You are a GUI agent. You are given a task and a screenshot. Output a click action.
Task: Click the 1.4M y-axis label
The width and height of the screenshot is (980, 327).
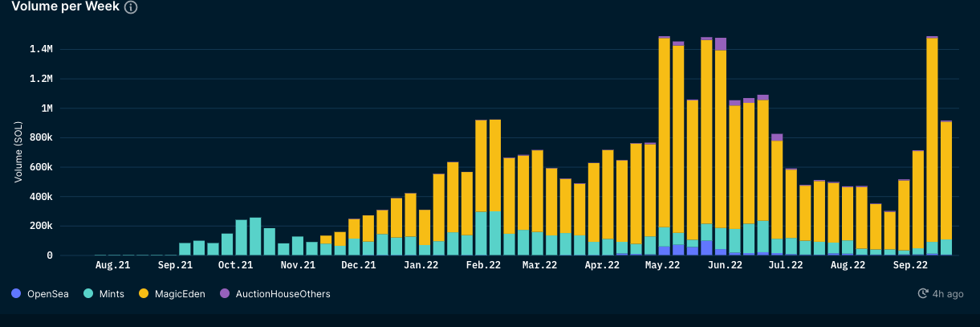tap(41, 49)
